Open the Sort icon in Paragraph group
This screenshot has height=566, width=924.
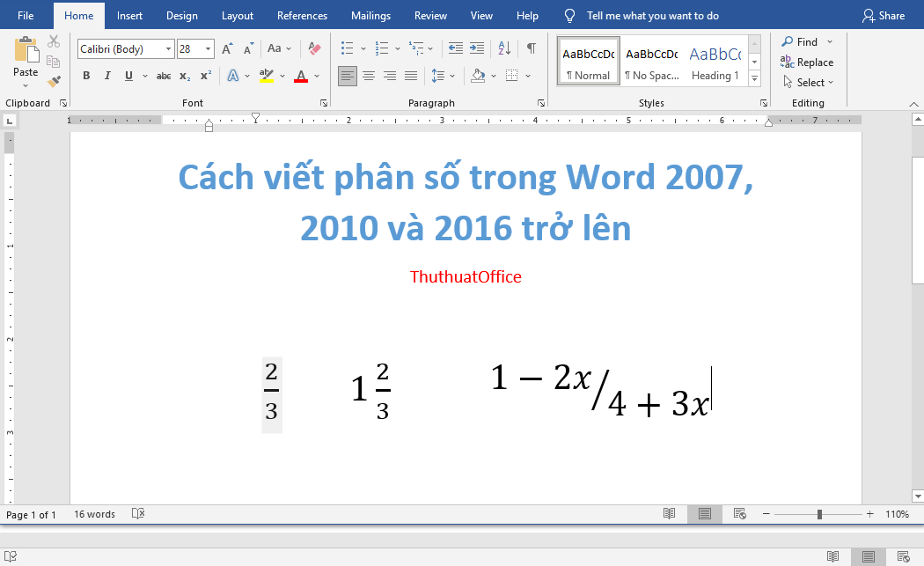tap(503, 49)
